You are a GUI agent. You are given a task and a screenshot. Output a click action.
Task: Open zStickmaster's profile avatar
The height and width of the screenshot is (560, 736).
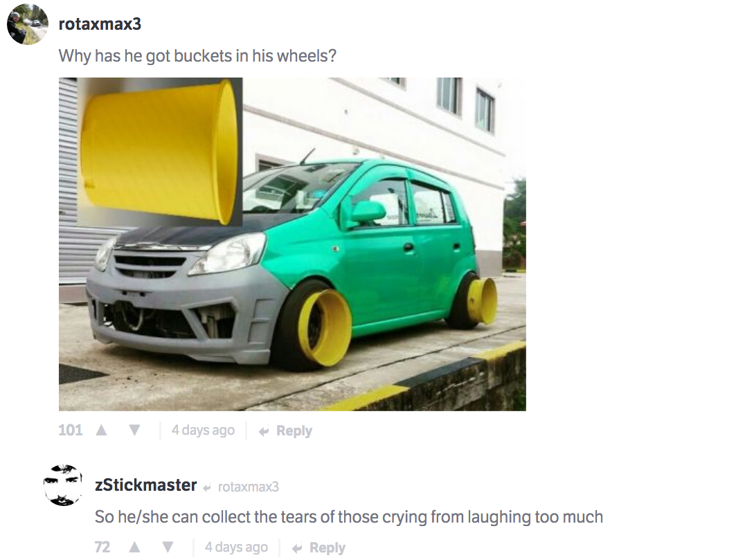pyautogui.click(x=64, y=485)
